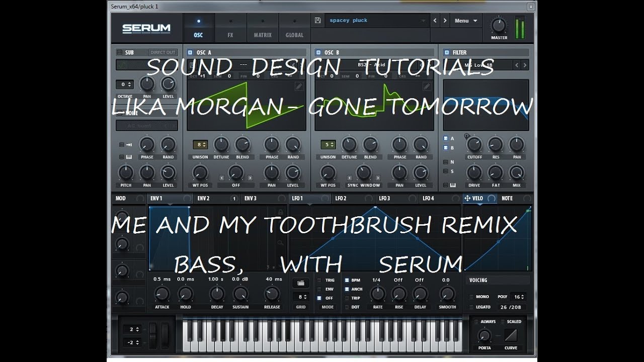Switch to the GLOBAL tab
The image size is (644, 362).
coord(294,28)
